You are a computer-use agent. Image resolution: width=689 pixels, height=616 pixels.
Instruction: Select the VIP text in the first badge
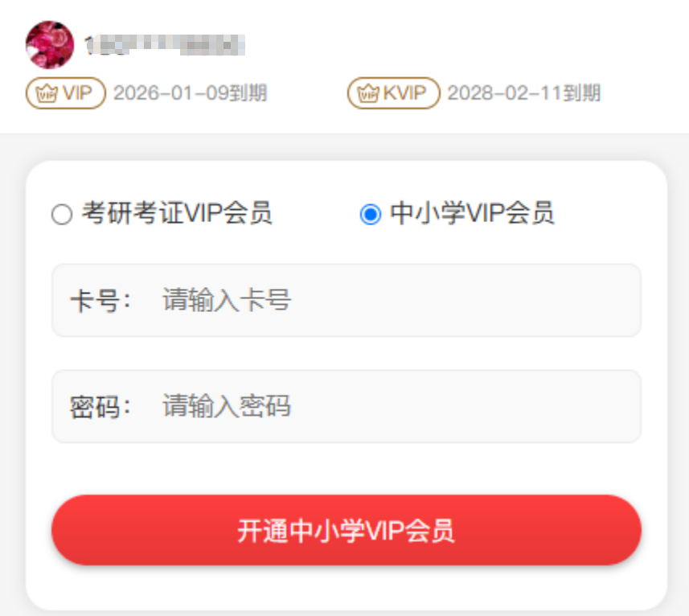click(x=77, y=93)
